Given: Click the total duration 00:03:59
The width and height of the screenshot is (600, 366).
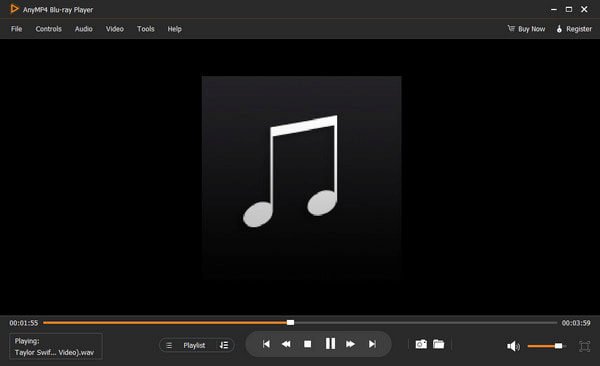Looking at the screenshot, I should [x=576, y=323].
